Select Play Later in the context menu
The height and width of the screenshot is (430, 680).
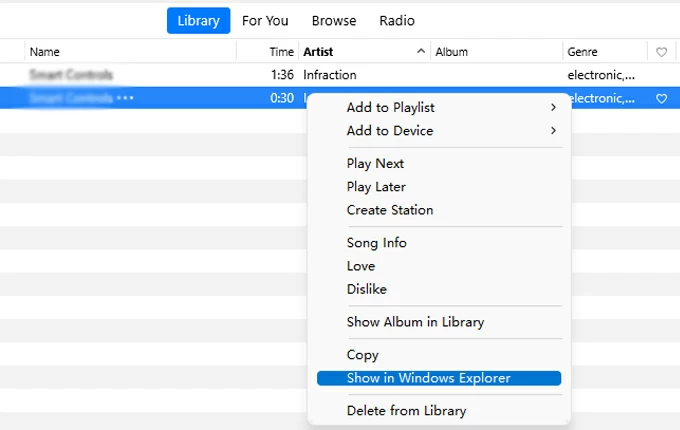point(376,187)
